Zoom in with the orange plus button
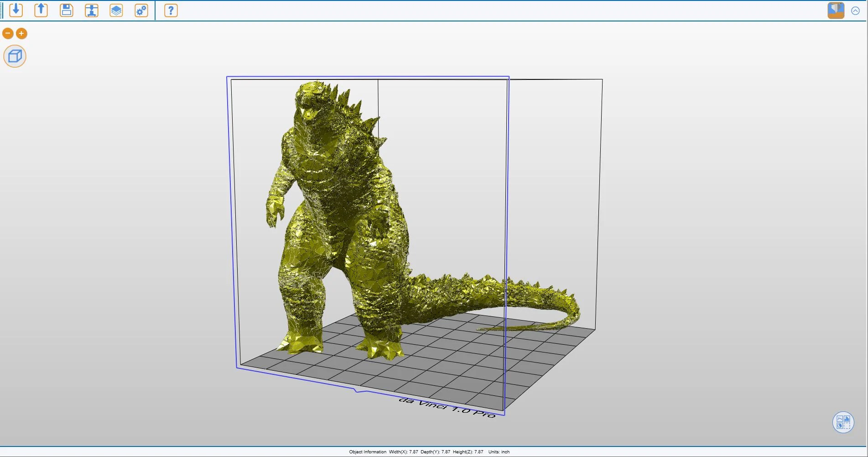 pos(21,33)
